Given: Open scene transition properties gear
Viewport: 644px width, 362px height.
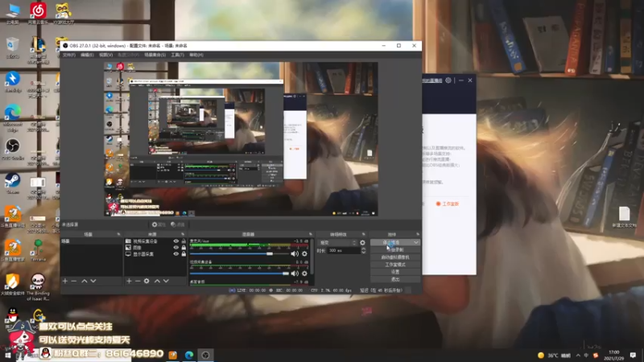Looking at the screenshot, I should (x=363, y=243).
